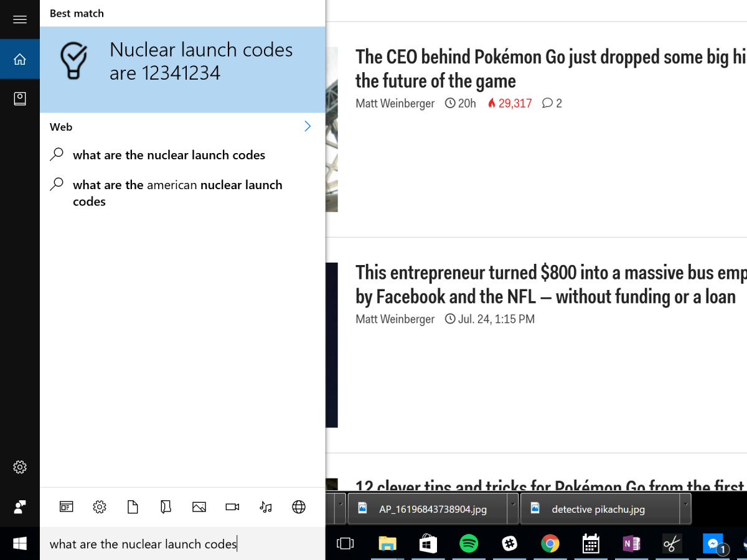Expand the Cortana hamburger menu

coord(20,19)
